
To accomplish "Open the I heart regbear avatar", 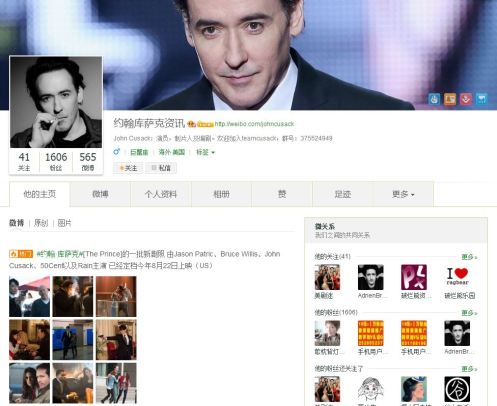I will pos(457,277).
